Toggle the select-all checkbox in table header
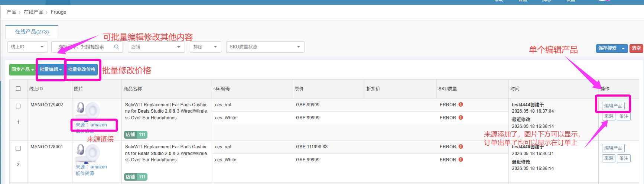This screenshot has height=184, width=644. [x=18, y=88]
